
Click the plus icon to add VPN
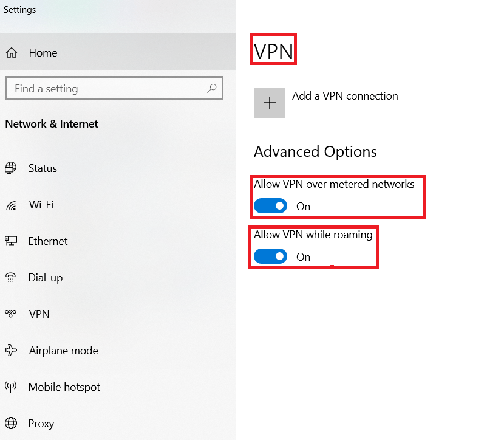270,103
